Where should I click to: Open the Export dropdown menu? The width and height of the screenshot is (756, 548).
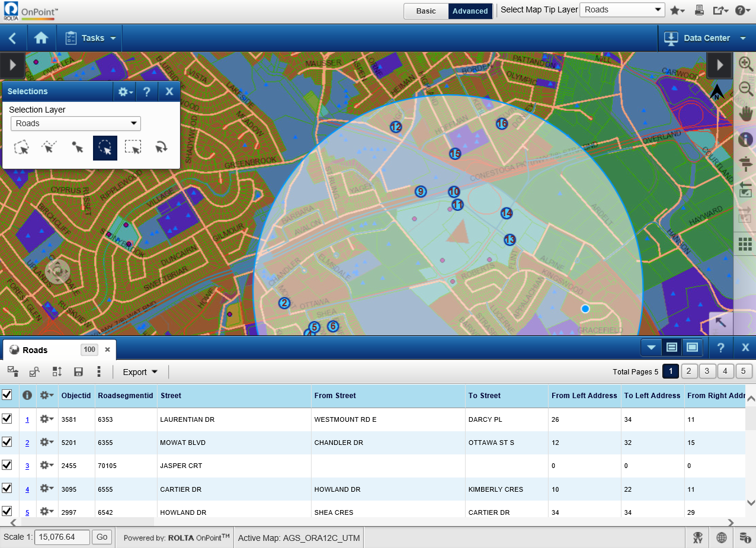click(140, 372)
